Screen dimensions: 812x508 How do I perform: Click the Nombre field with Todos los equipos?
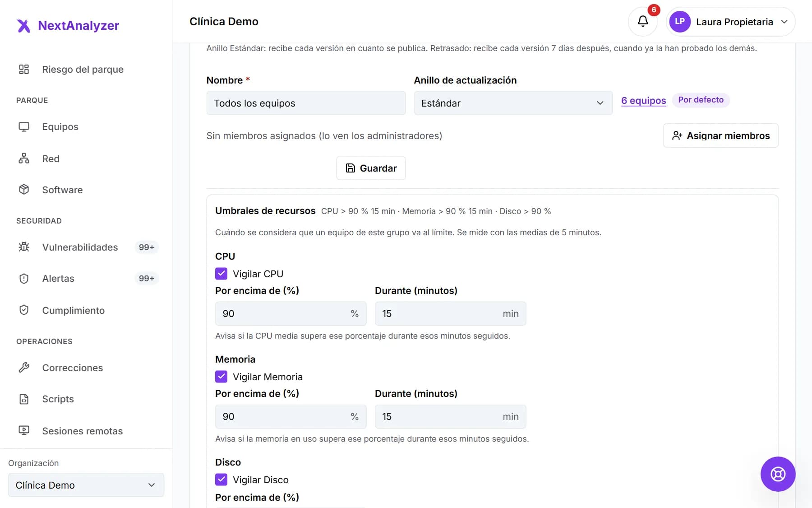click(x=306, y=103)
